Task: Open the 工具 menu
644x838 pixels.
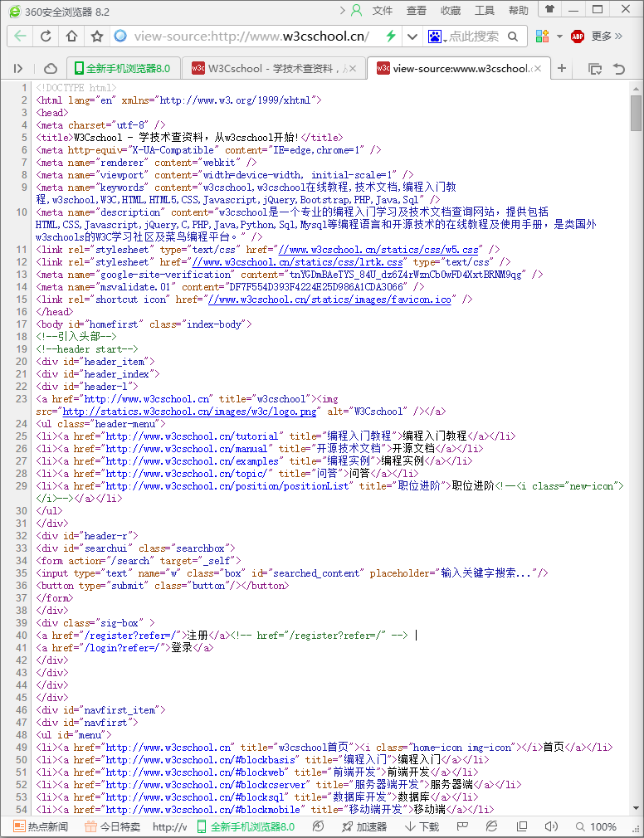Action: point(485,11)
